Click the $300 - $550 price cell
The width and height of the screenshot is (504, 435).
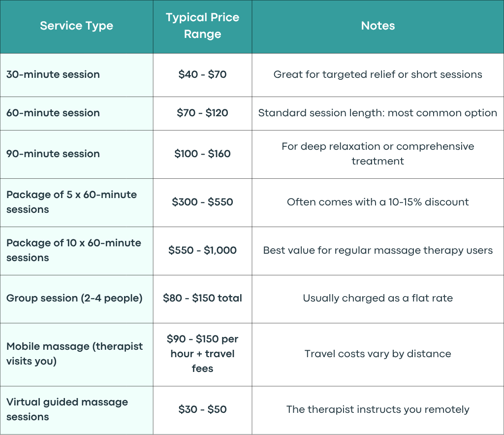pyautogui.click(x=202, y=202)
